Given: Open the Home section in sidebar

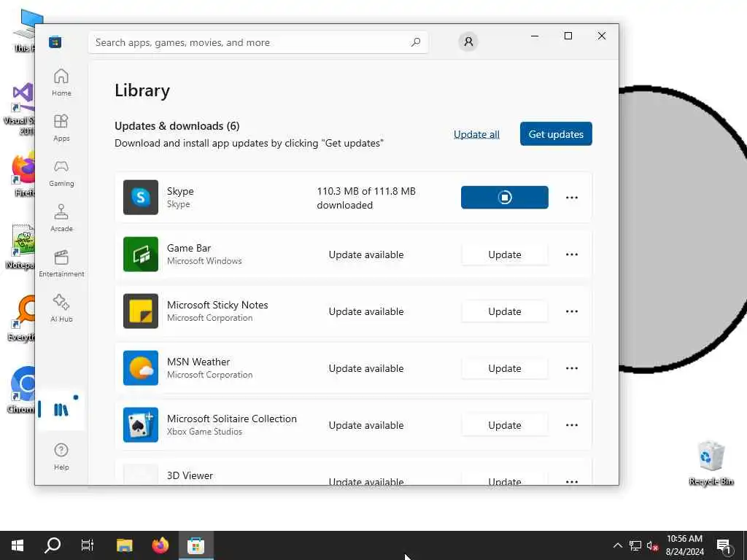Looking at the screenshot, I should [x=61, y=82].
